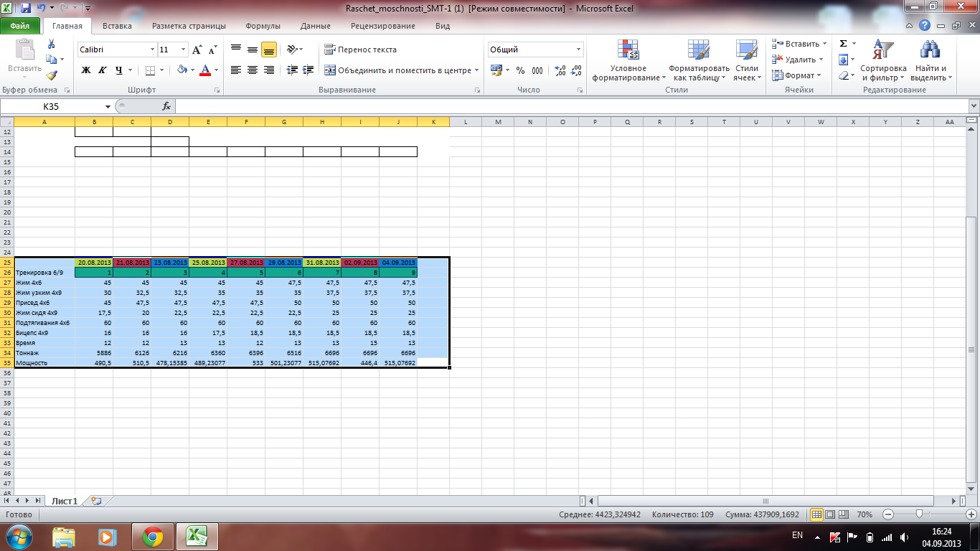This screenshot has height=551, width=980.
Task: Click the percent style icon
Action: point(520,70)
